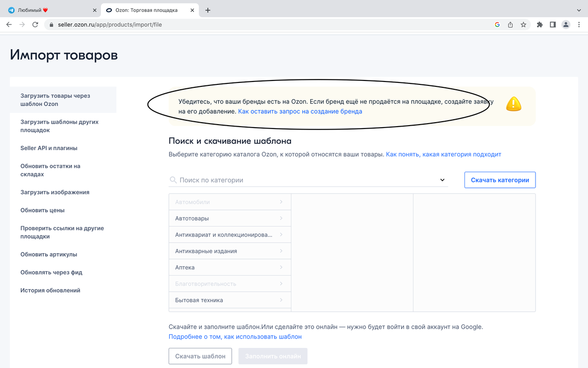Expand category search dropdown arrow

(442, 180)
